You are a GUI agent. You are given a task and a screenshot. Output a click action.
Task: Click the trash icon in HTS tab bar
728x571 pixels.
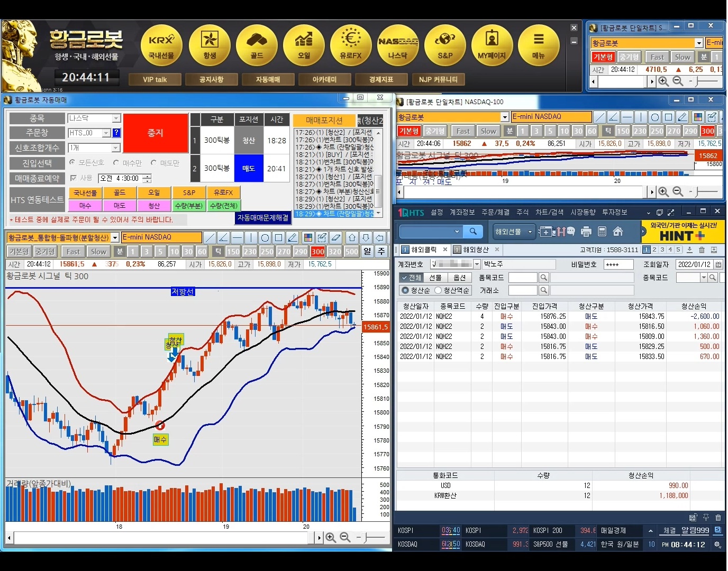point(702,250)
